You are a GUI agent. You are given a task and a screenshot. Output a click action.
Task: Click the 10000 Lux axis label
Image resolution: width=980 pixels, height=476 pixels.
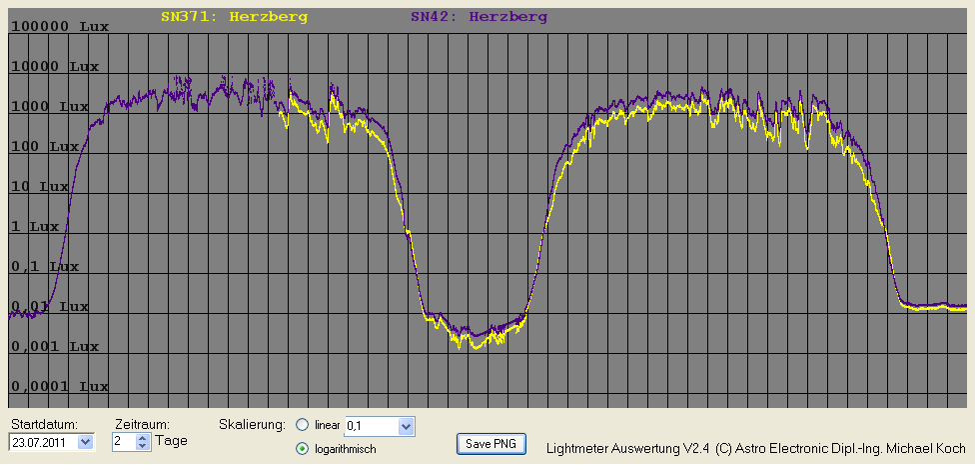(55, 67)
